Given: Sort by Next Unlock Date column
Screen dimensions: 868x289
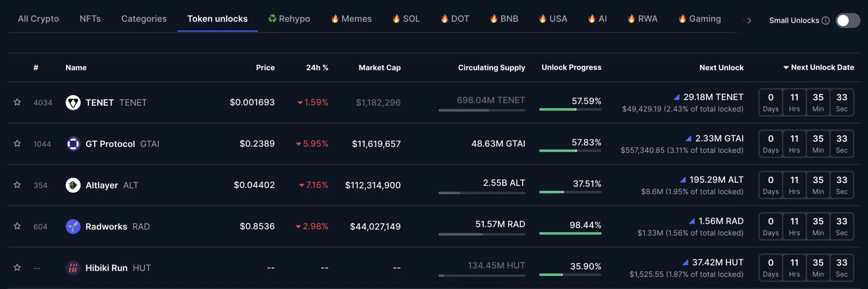Looking at the screenshot, I should tap(818, 67).
